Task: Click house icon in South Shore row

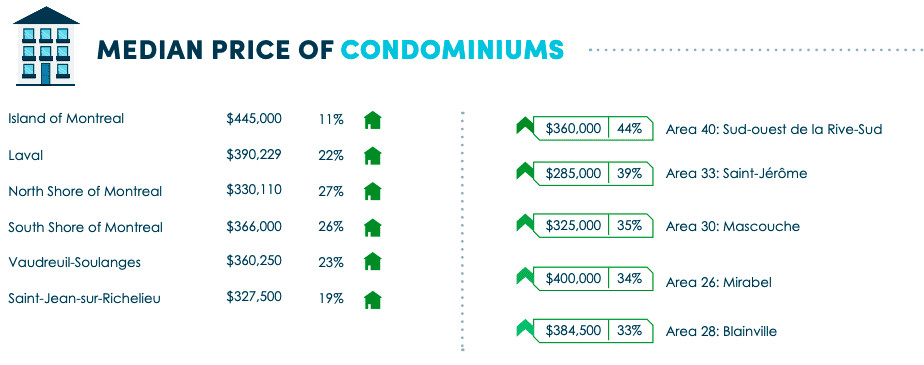Action: pyautogui.click(x=372, y=227)
